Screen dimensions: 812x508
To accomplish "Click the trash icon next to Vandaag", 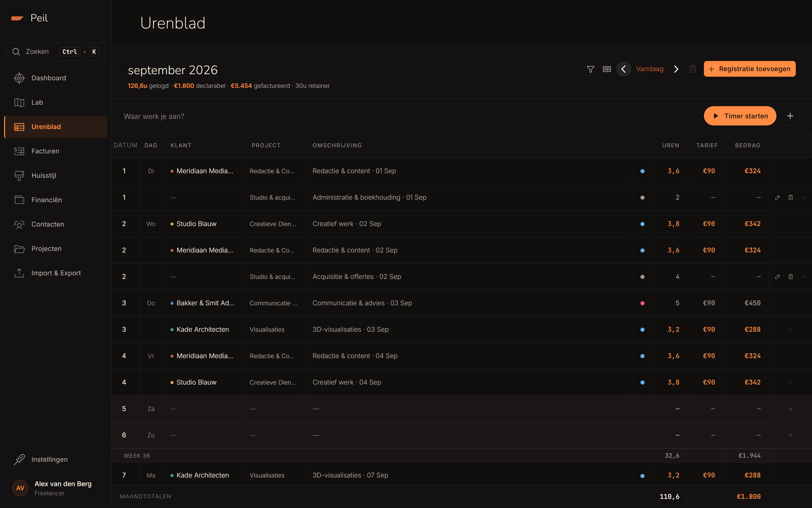I will 692,69.
